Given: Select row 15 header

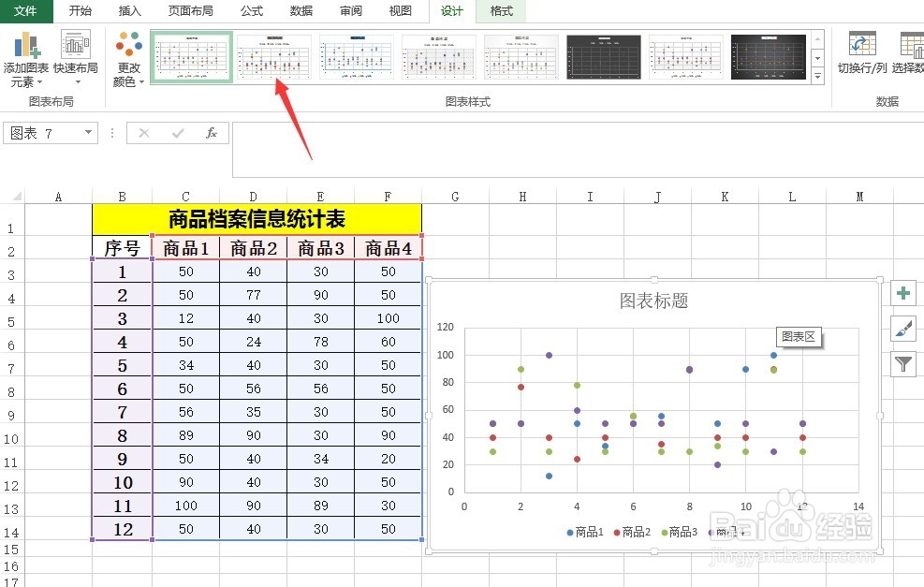Looking at the screenshot, I should 11,550.
